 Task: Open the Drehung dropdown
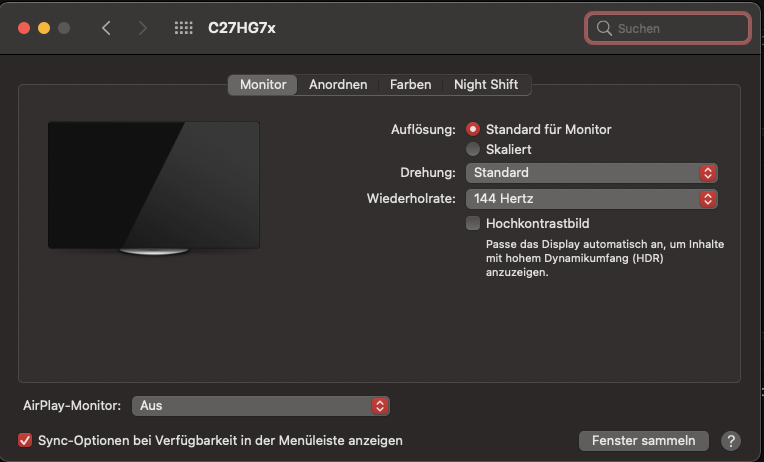(x=592, y=173)
